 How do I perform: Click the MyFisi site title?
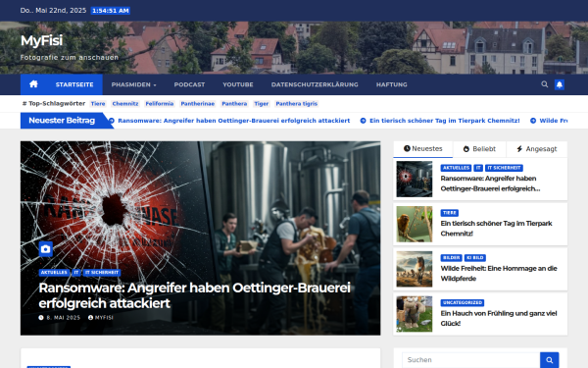coord(41,40)
